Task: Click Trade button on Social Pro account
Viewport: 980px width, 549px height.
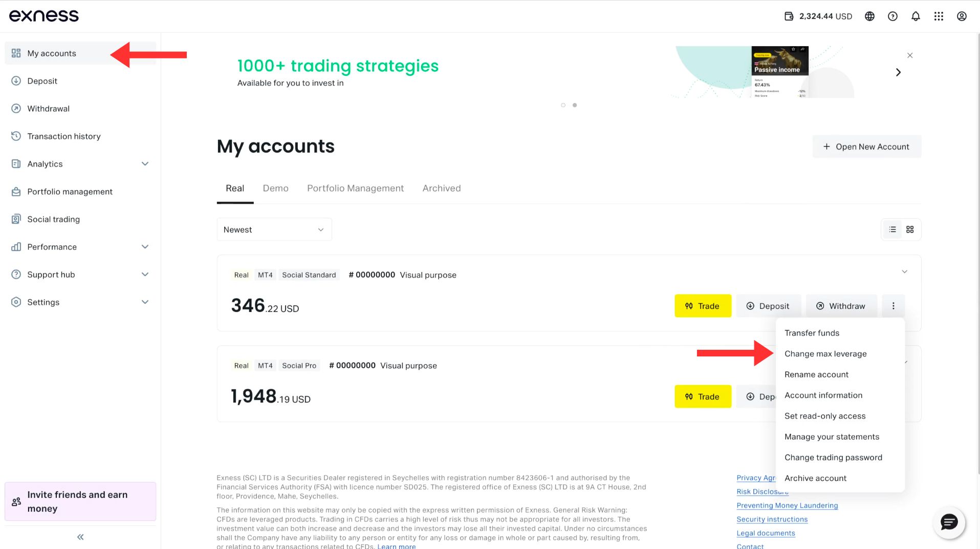Action: (703, 396)
